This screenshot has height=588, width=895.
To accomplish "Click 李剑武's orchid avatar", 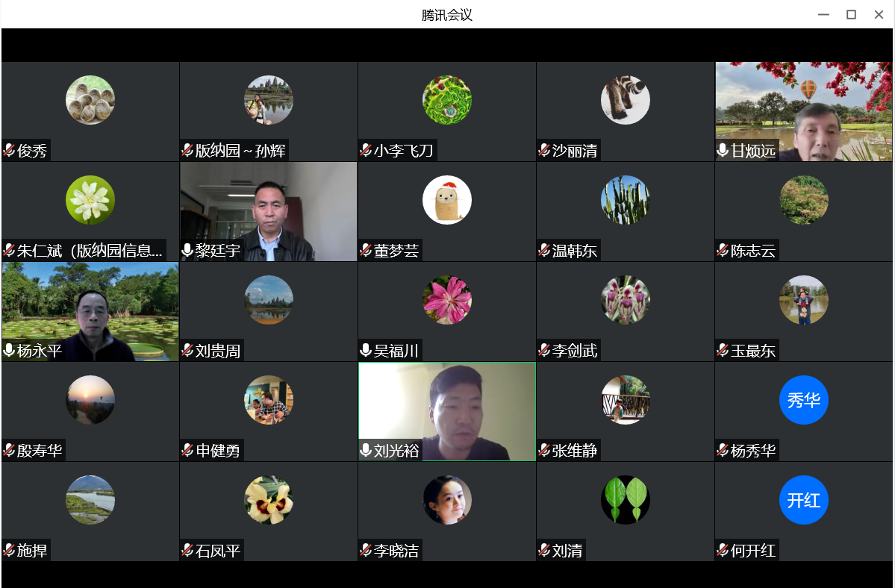I will click(x=626, y=300).
